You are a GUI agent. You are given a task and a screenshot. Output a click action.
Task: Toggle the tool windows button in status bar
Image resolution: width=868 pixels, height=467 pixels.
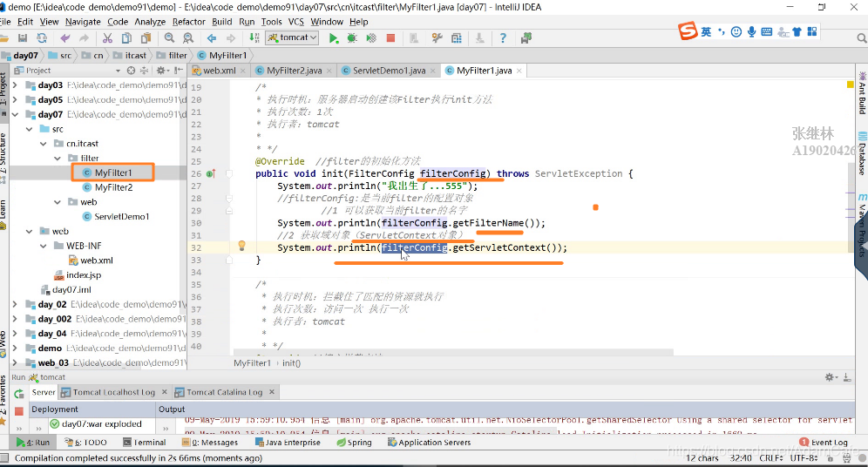point(4,458)
